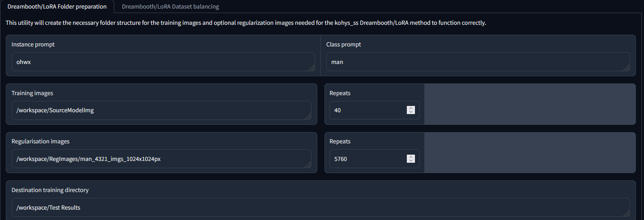Decrease the Training images Repeats value
The width and height of the screenshot is (644, 220).
(x=410, y=112)
